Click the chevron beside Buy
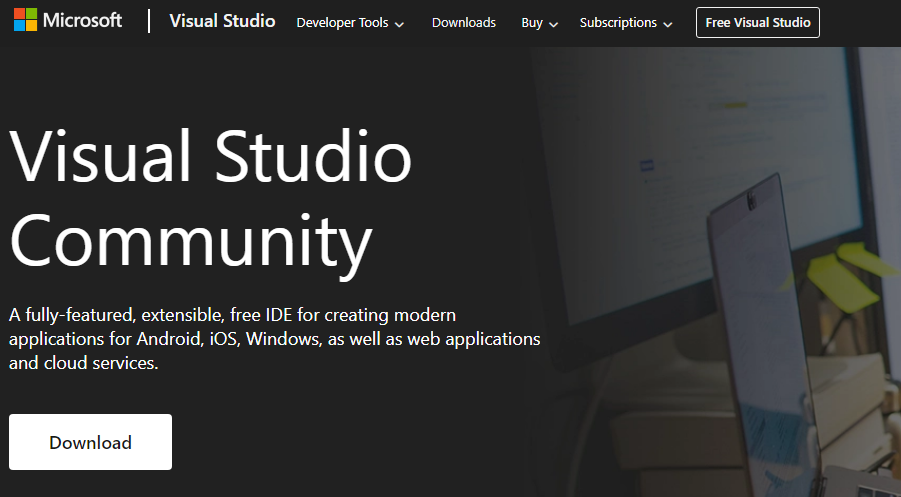The height and width of the screenshot is (497, 901). click(553, 24)
